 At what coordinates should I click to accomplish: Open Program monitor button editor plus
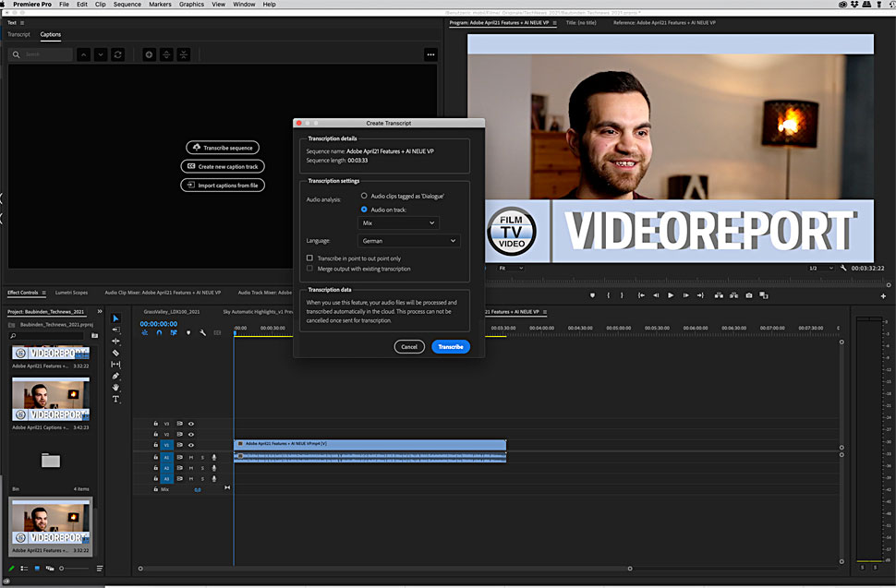(x=883, y=295)
